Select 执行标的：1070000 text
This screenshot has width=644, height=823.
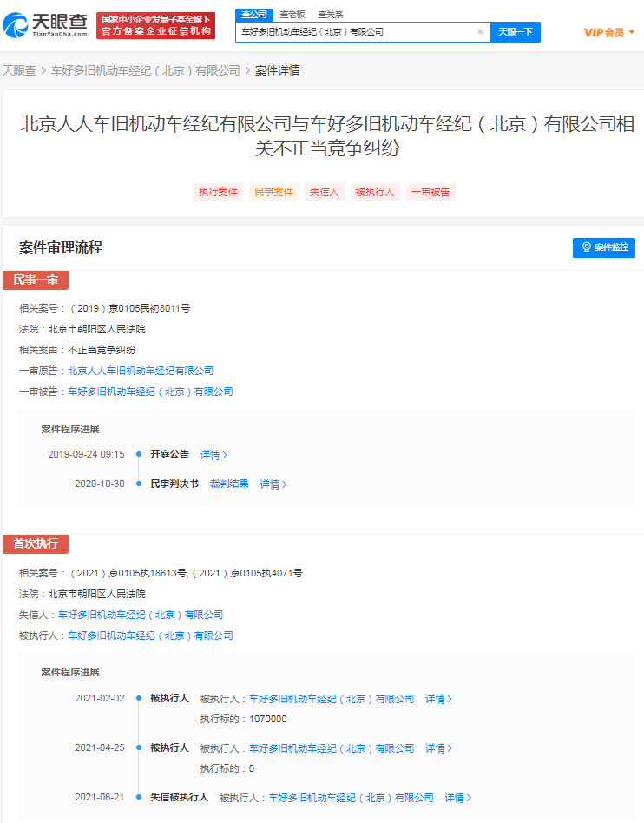(244, 719)
